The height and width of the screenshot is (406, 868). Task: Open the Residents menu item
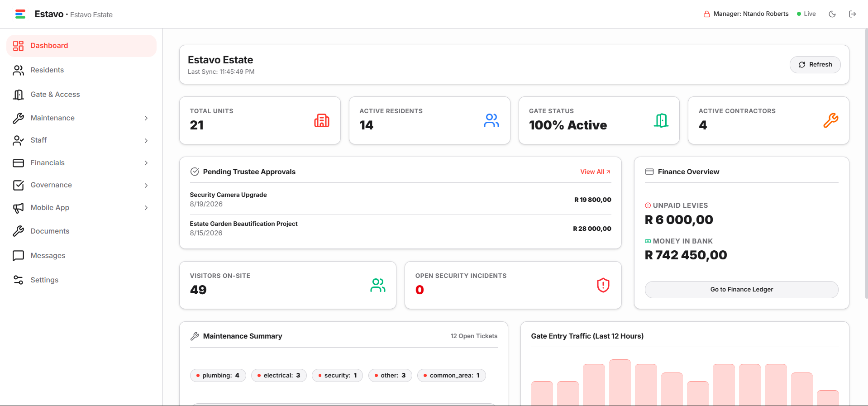pyautogui.click(x=81, y=70)
